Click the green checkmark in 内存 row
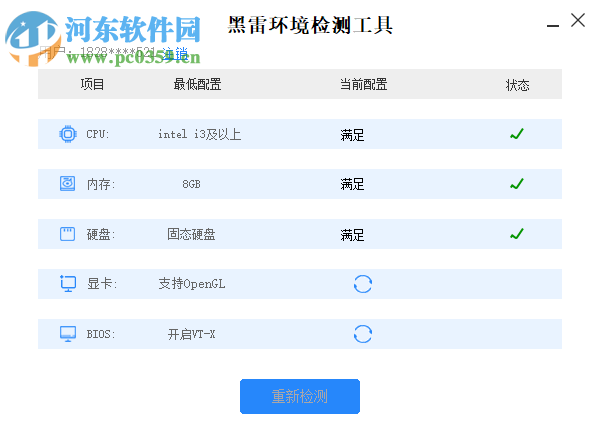Image resolution: width=600 pixels, height=434 pixels. pyautogui.click(x=517, y=184)
